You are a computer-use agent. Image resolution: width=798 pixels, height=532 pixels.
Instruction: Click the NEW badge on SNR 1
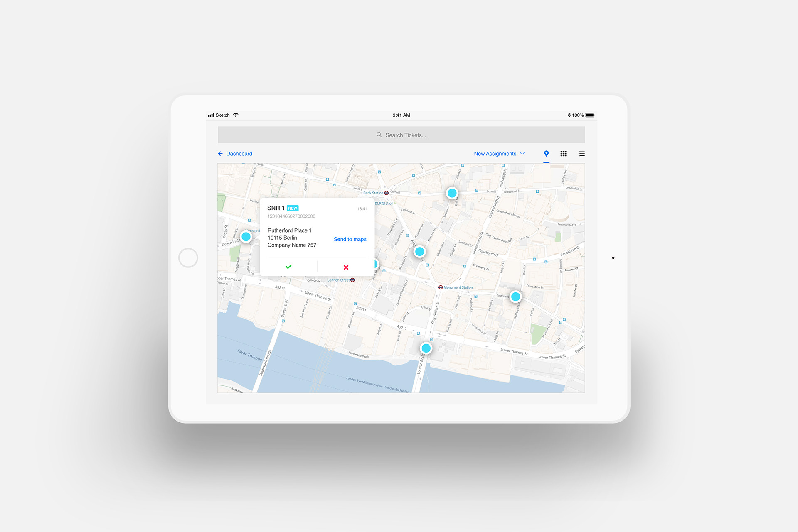click(293, 208)
